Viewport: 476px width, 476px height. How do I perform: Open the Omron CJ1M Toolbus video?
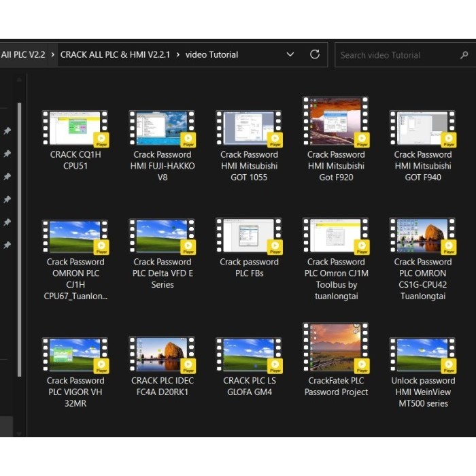pyautogui.click(x=336, y=236)
